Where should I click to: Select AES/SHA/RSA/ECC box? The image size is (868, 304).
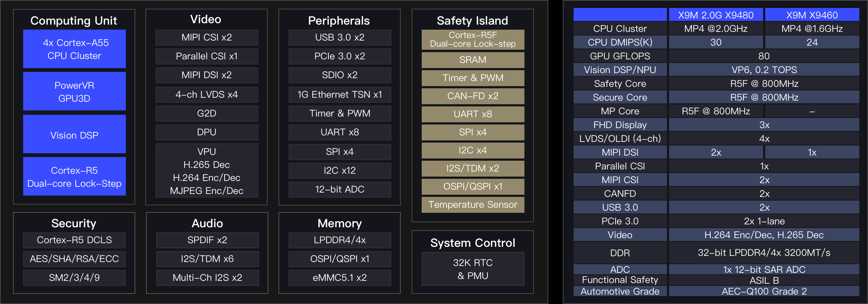pyautogui.click(x=75, y=259)
